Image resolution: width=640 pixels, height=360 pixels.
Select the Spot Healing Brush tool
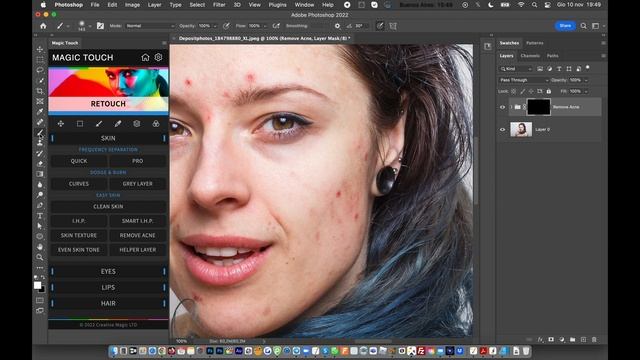[x=40, y=122]
